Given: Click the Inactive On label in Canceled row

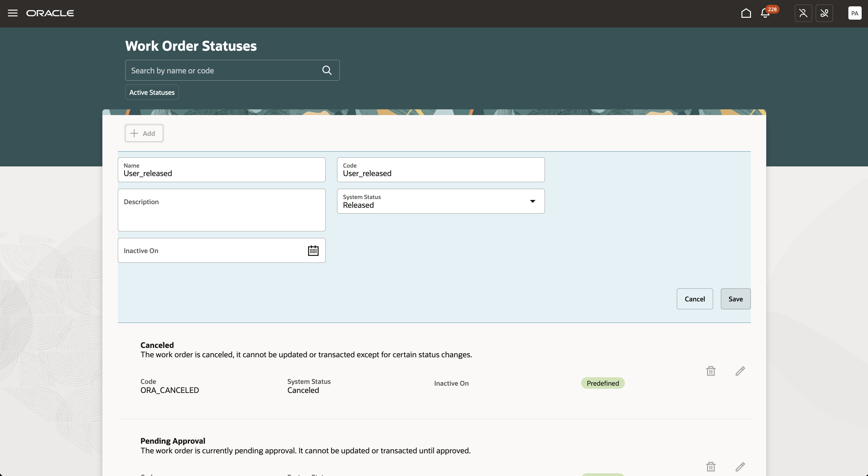Looking at the screenshot, I should (451, 383).
